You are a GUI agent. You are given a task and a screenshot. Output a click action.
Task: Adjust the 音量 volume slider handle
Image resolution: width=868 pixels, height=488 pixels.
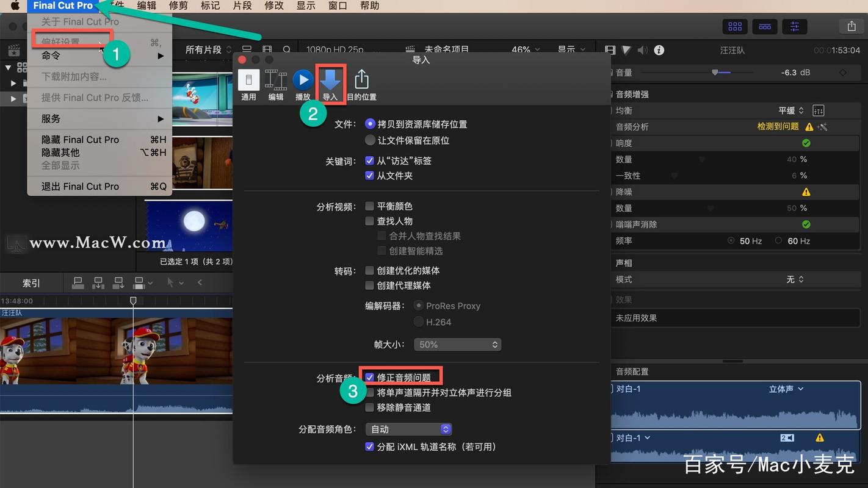(x=715, y=73)
